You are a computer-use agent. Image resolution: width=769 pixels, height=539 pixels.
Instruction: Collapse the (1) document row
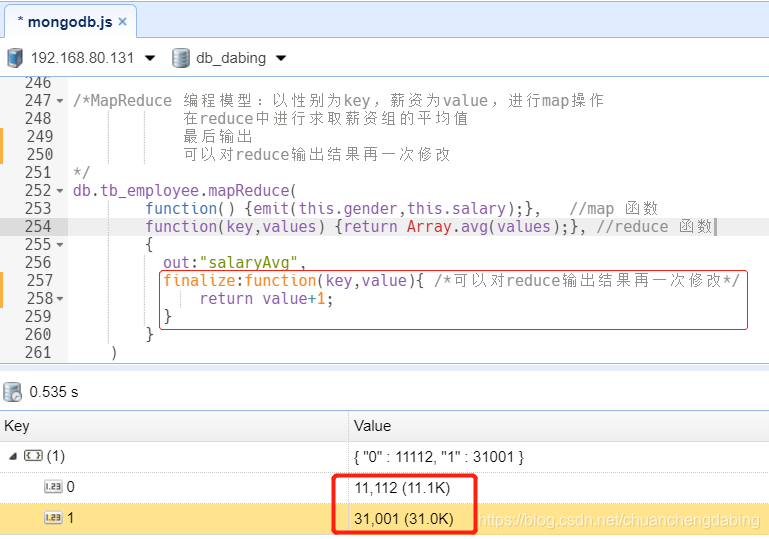point(13,457)
